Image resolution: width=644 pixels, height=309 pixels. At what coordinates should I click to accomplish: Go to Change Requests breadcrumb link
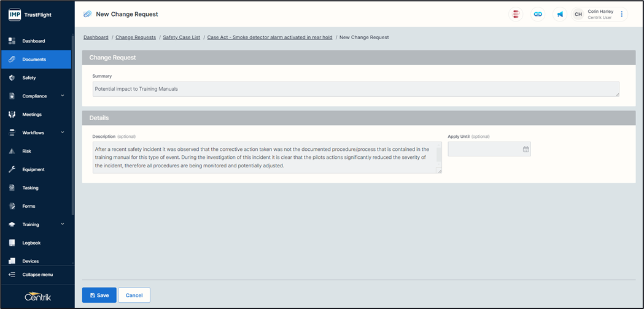pyautogui.click(x=136, y=37)
